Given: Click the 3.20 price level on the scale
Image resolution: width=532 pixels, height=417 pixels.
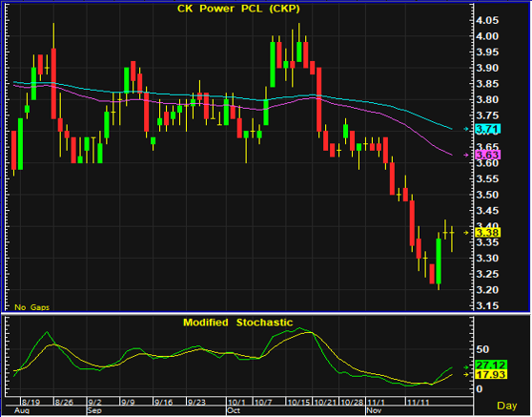Looking at the screenshot, I should [487, 290].
